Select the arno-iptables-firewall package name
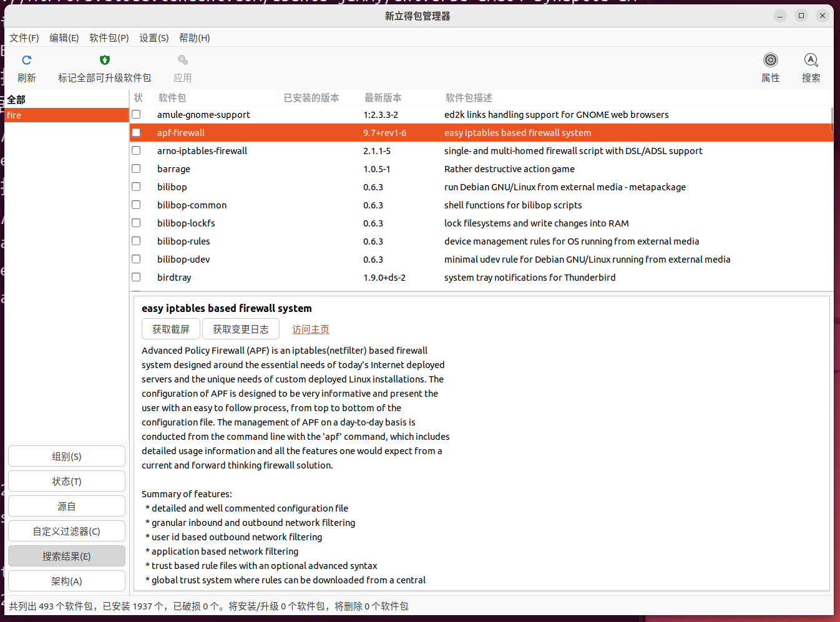 click(202, 151)
